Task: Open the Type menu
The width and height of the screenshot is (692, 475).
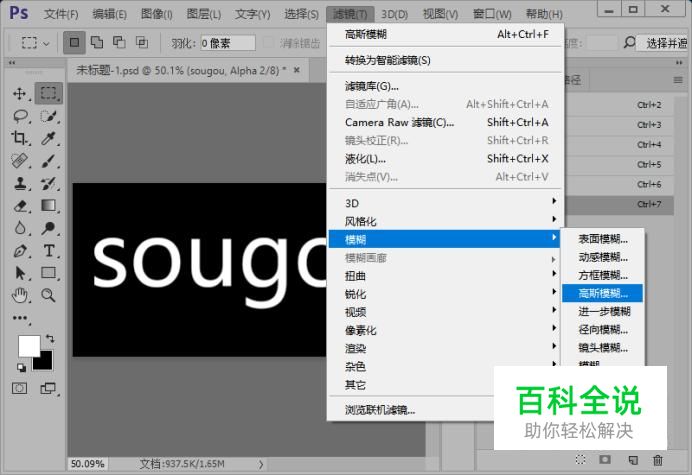Action: (252, 14)
